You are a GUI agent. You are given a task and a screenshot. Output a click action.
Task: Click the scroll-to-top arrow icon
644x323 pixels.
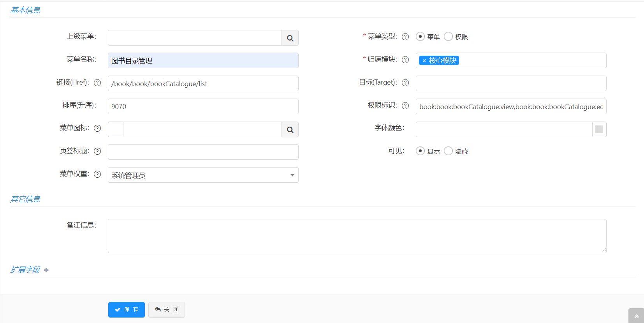point(636,316)
